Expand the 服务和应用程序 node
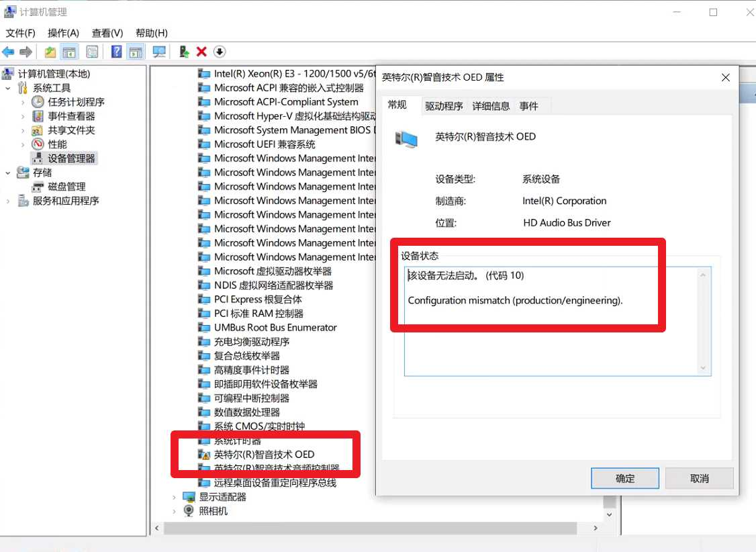The height and width of the screenshot is (552, 756). pos(7,201)
